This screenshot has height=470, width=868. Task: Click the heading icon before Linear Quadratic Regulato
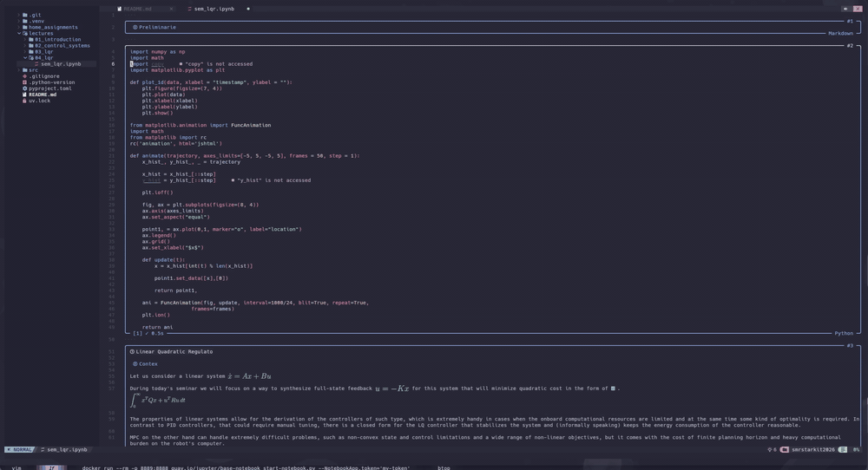pyautogui.click(x=132, y=352)
